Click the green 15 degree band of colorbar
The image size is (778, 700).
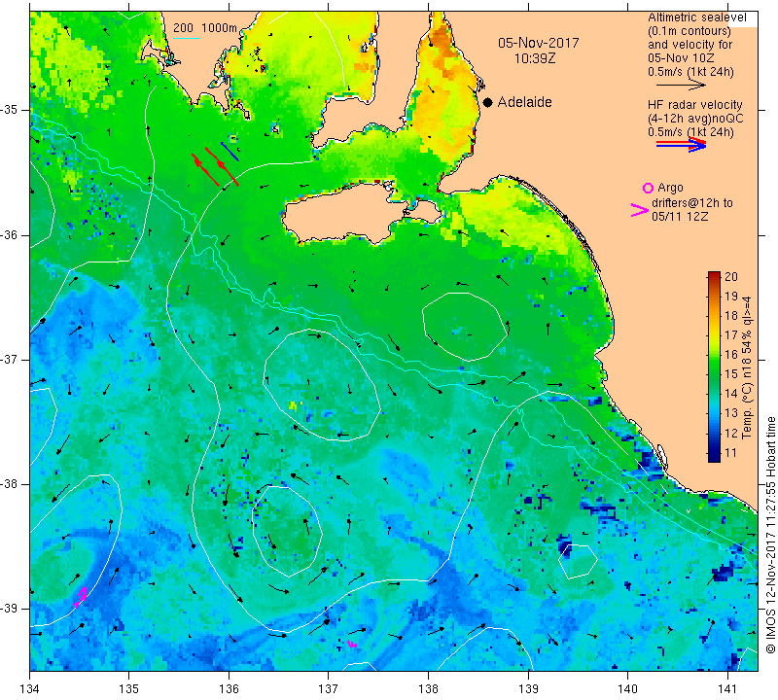coord(714,373)
